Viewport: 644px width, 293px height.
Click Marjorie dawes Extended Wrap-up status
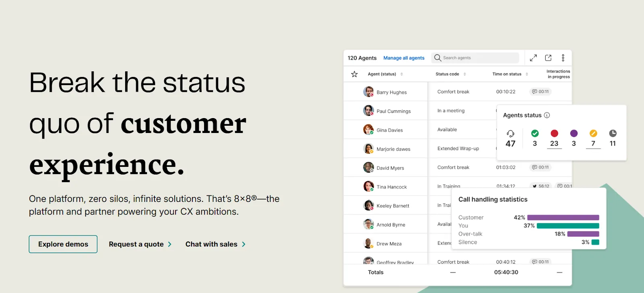pos(458,149)
